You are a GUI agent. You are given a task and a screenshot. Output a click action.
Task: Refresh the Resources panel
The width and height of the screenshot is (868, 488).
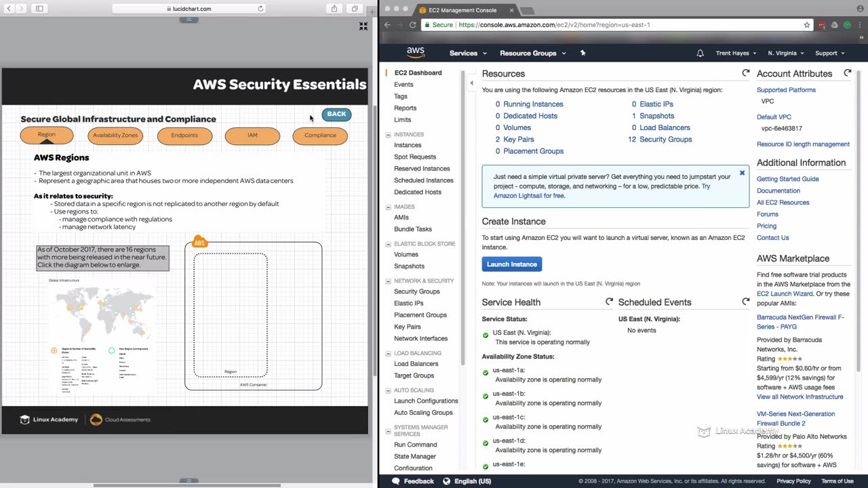[x=746, y=73]
